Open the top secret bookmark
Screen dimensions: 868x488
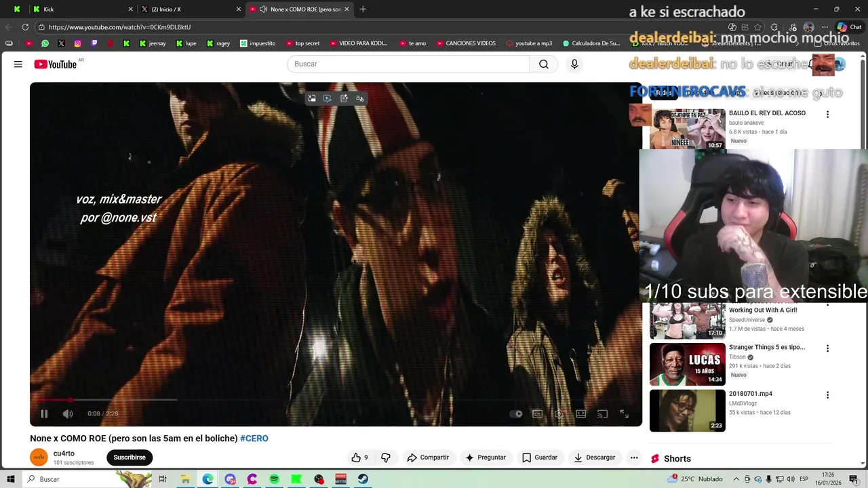pos(302,43)
